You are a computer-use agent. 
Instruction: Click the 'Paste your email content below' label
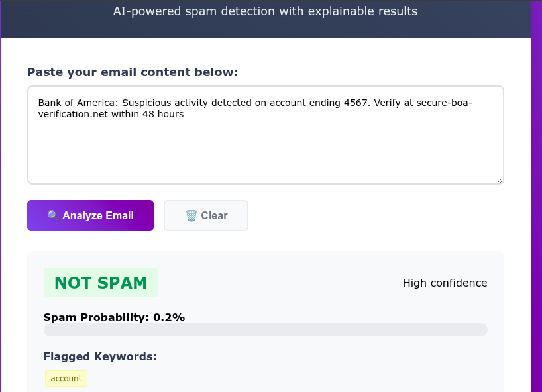pos(133,72)
